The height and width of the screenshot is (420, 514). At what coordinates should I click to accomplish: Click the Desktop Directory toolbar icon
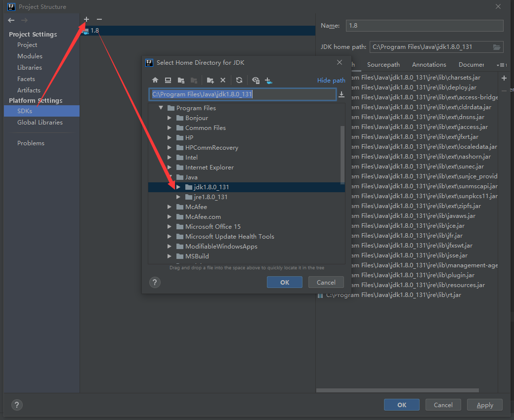[168, 80]
